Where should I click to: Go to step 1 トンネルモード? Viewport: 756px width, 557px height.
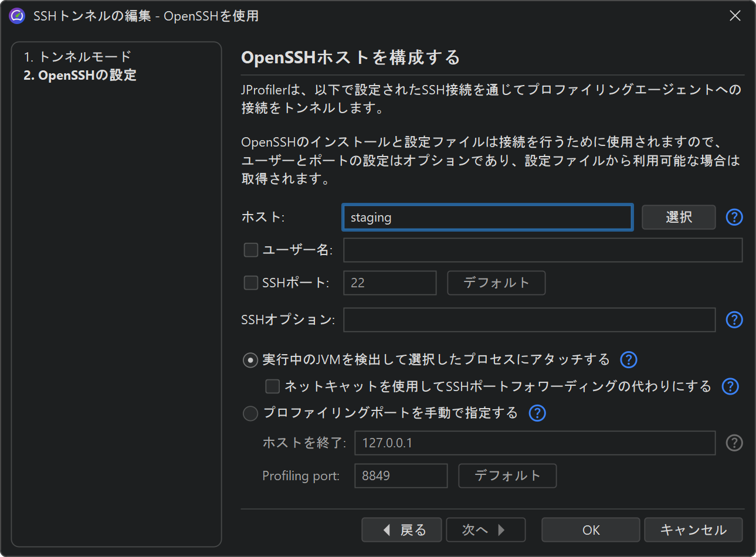tap(77, 57)
